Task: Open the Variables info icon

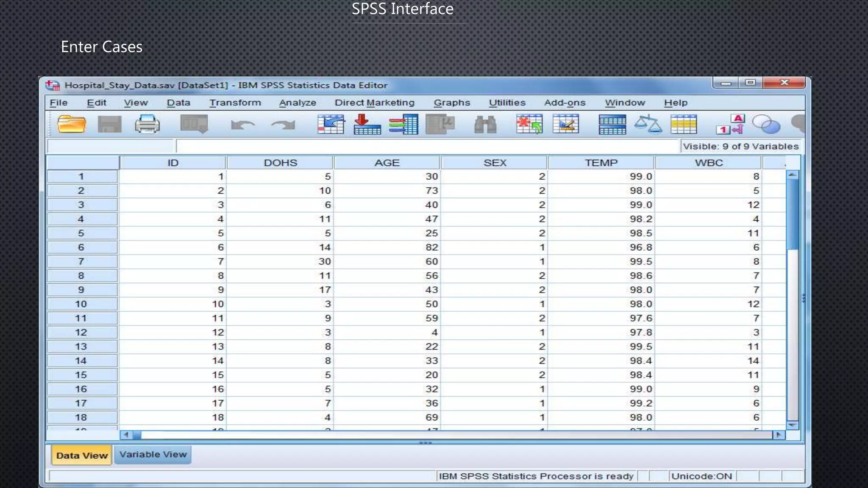Action: (403, 125)
